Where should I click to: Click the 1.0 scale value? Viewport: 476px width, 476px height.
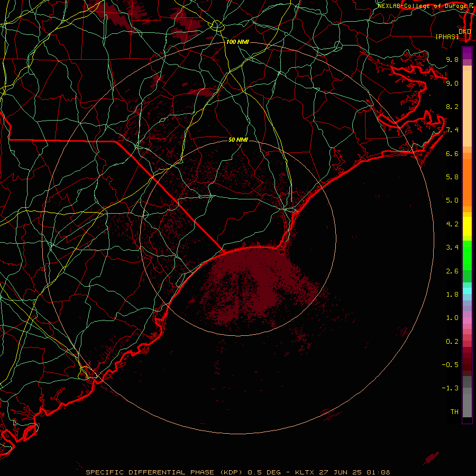452,317
